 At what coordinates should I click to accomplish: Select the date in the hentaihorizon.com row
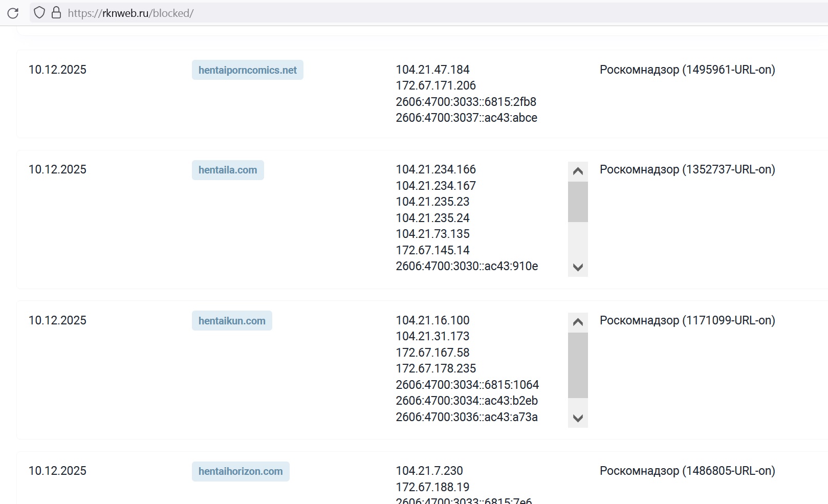pos(57,471)
